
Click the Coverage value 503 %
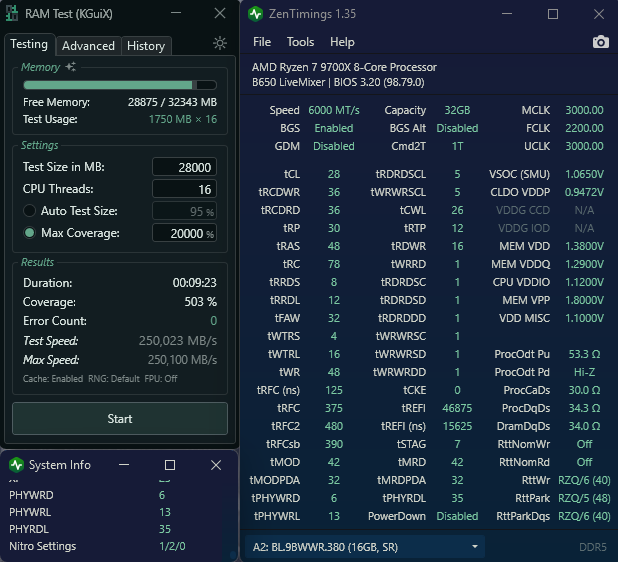[201, 302]
